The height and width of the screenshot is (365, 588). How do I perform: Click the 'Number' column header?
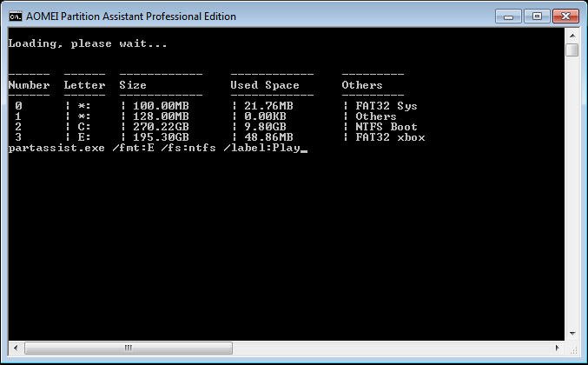coord(29,85)
